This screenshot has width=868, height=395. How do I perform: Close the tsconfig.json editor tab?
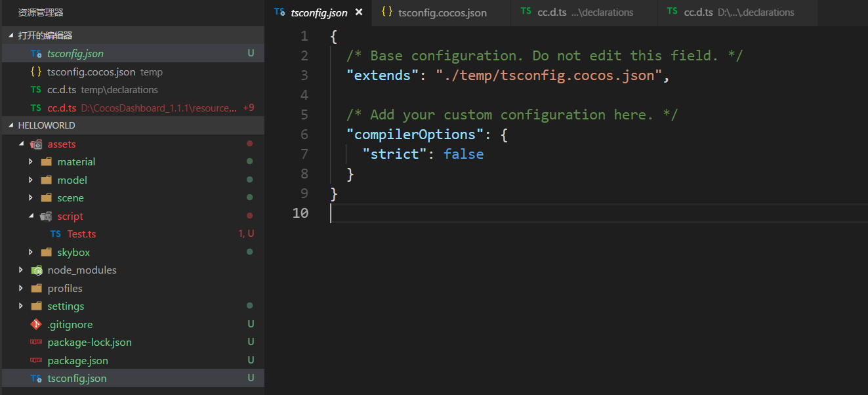(x=359, y=12)
